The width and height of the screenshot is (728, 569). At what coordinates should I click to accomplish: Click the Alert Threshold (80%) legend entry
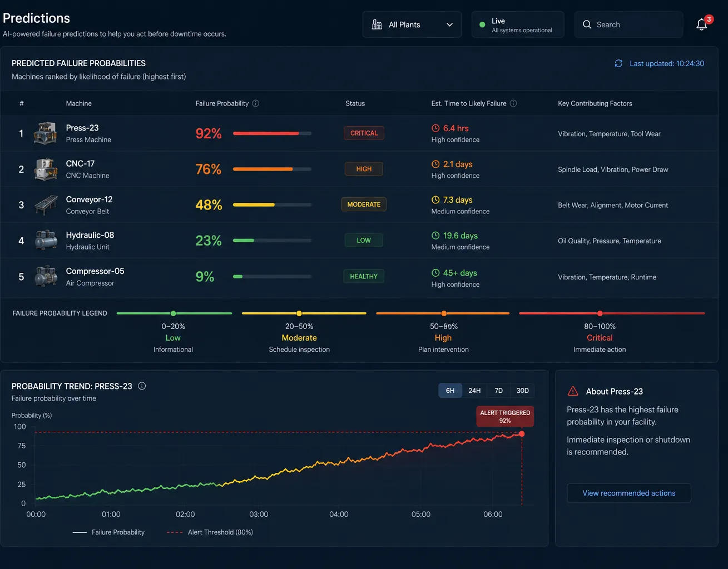pos(210,532)
